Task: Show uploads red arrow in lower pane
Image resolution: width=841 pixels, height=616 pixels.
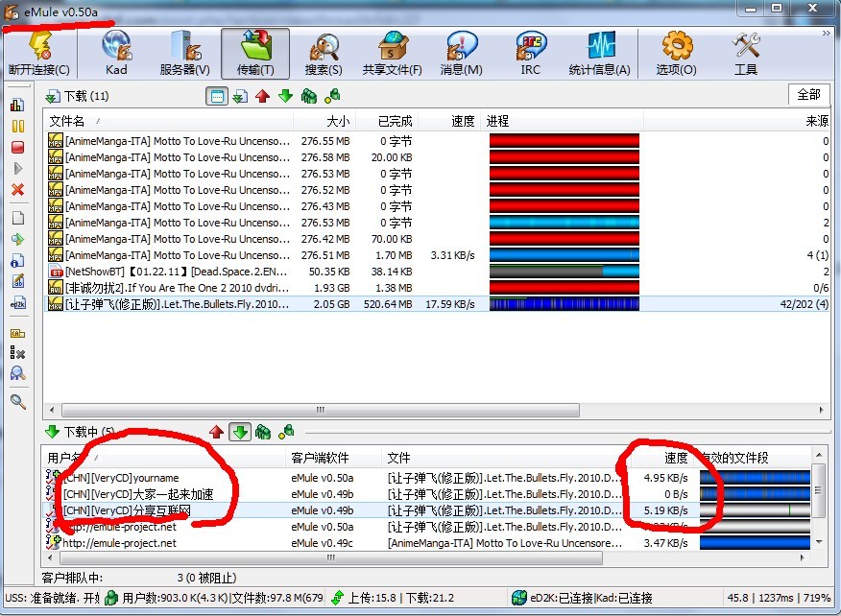Action: pos(216,432)
